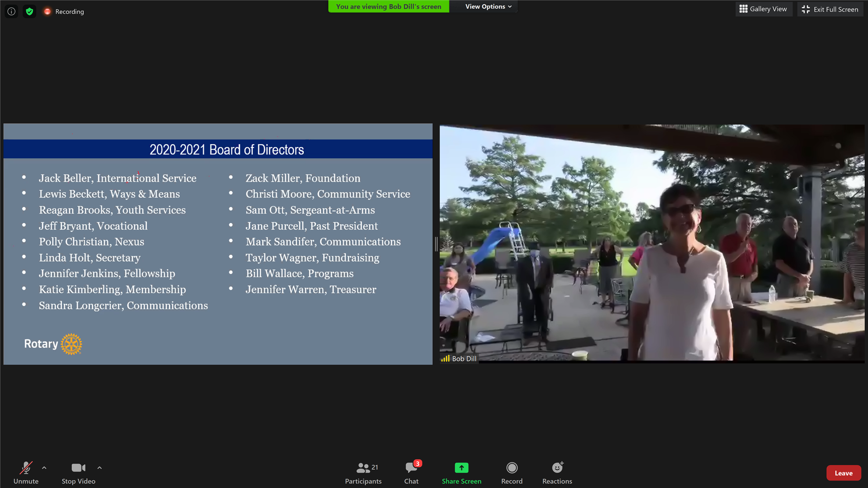The image size is (868, 488).
Task: Click the green encryption shield icon
Action: point(29,11)
